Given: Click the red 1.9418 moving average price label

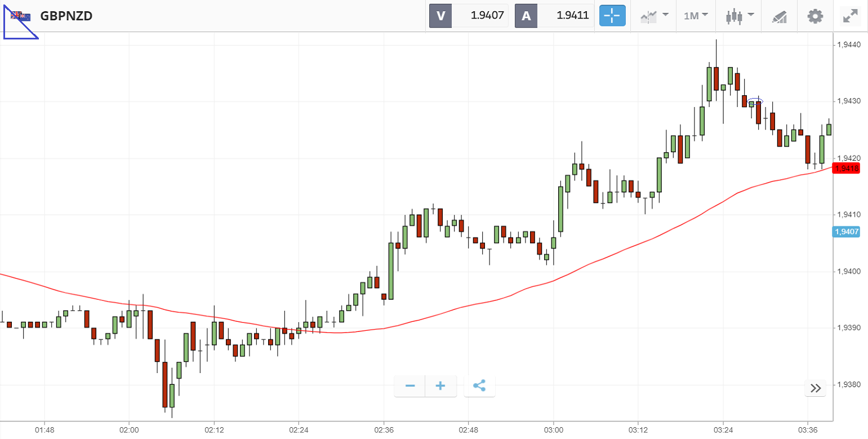Looking at the screenshot, I should tap(847, 168).
